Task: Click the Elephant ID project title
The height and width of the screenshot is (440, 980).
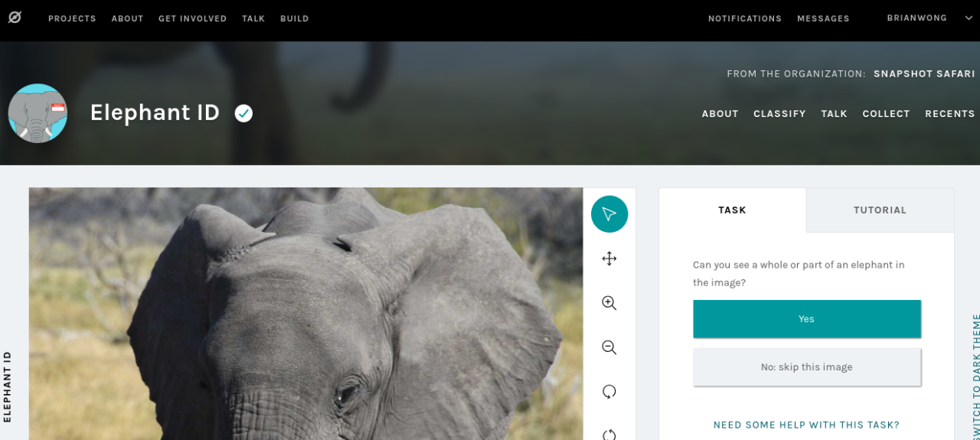Action: (x=155, y=112)
